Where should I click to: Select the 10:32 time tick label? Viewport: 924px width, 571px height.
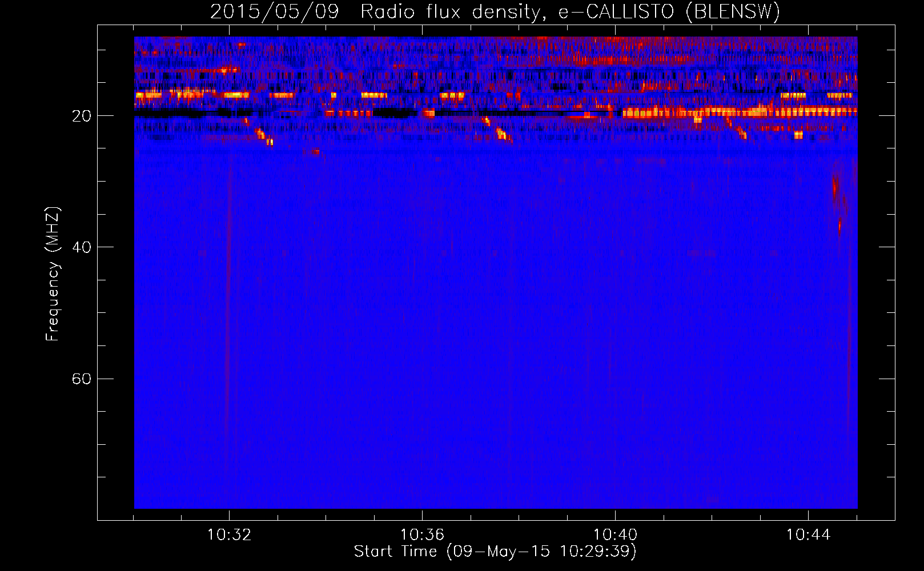point(229,535)
